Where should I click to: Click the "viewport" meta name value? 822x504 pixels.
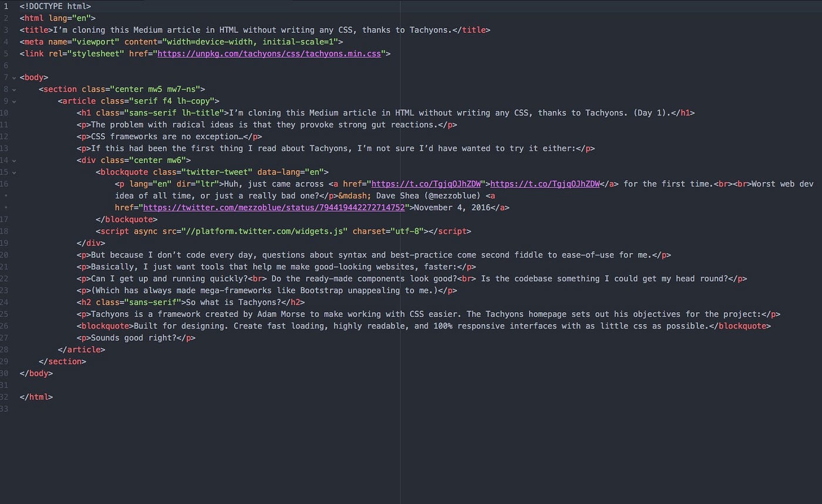tap(96, 42)
